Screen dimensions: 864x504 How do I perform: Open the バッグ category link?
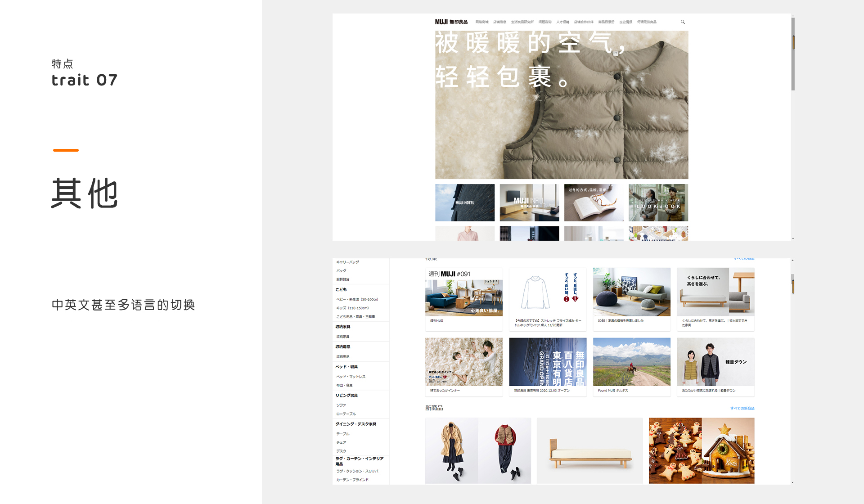(341, 270)
